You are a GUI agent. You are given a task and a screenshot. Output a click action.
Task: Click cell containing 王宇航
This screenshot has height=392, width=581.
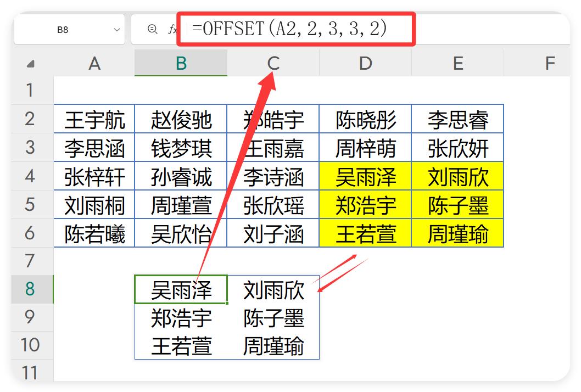(x=94, y=119)
